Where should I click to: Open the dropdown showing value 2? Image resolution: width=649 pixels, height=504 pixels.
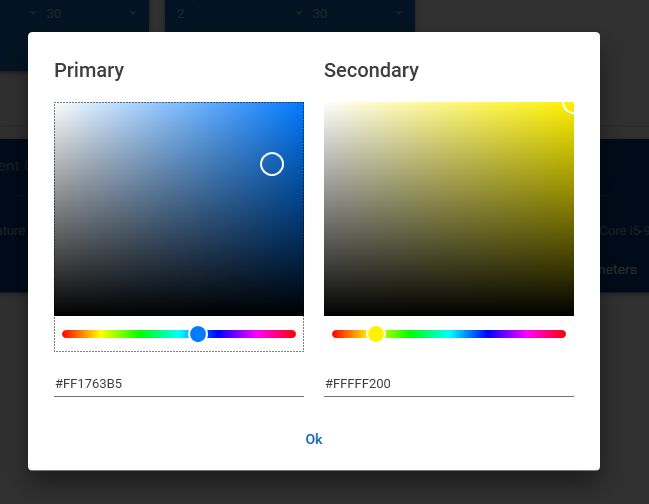pyautogui.click(x=235, y=14)
